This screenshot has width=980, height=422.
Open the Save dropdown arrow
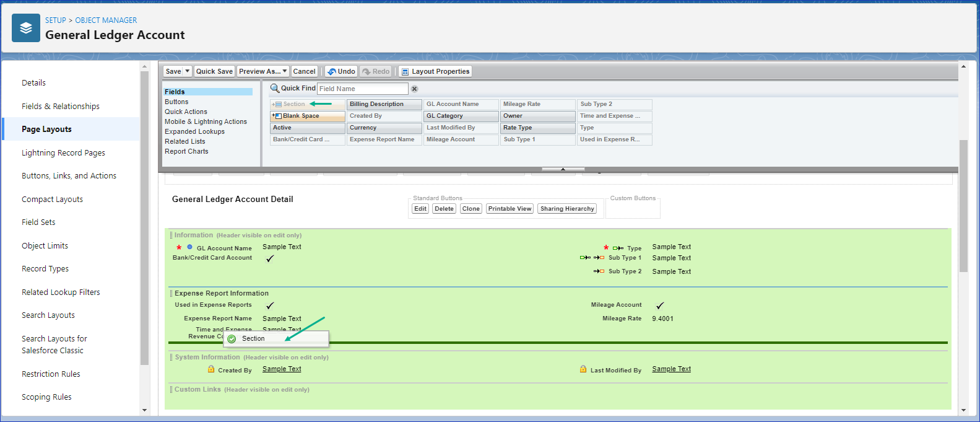click(188, 71)
